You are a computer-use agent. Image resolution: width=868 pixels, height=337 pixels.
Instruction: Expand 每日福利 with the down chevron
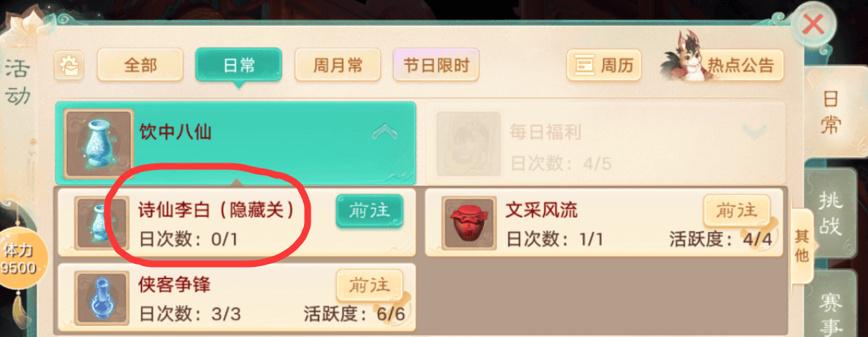(754, 132)
